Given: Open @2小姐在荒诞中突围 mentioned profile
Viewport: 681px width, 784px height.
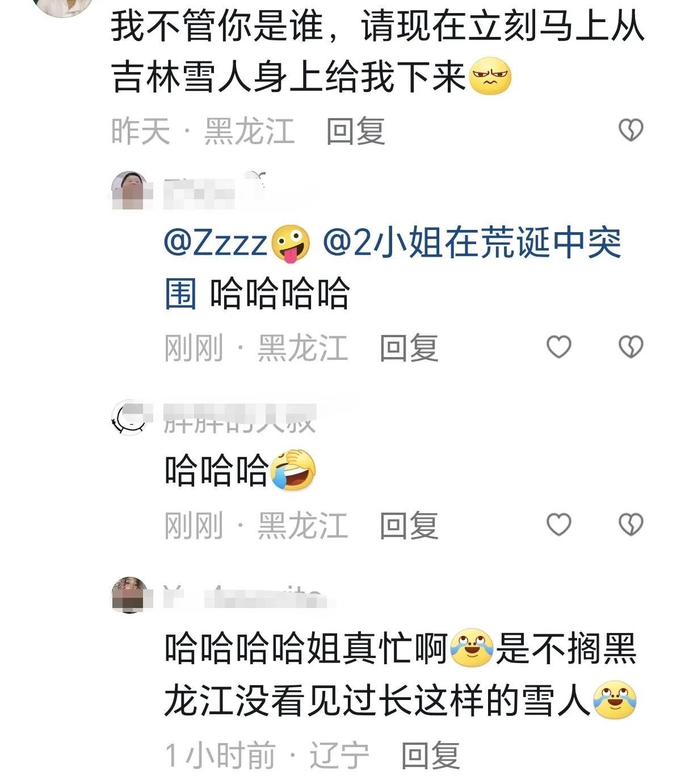Looking at the screenshot, I should (393, 268).
